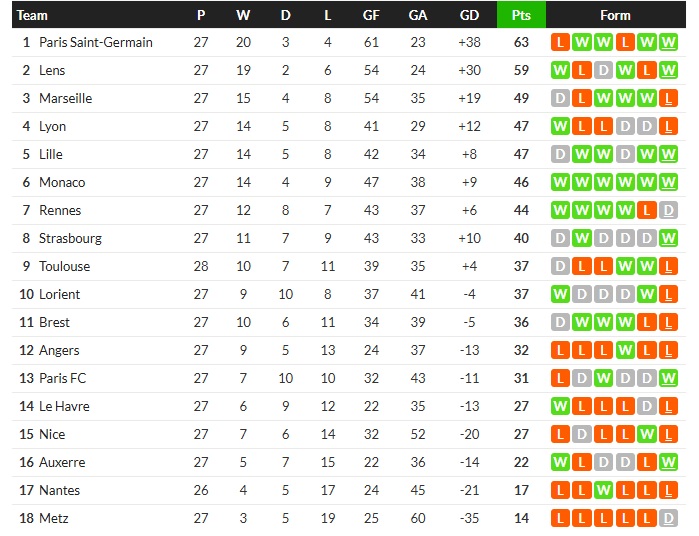Click the only draw badge in Lens's form

pyautogui.click(x=602, y=71)
